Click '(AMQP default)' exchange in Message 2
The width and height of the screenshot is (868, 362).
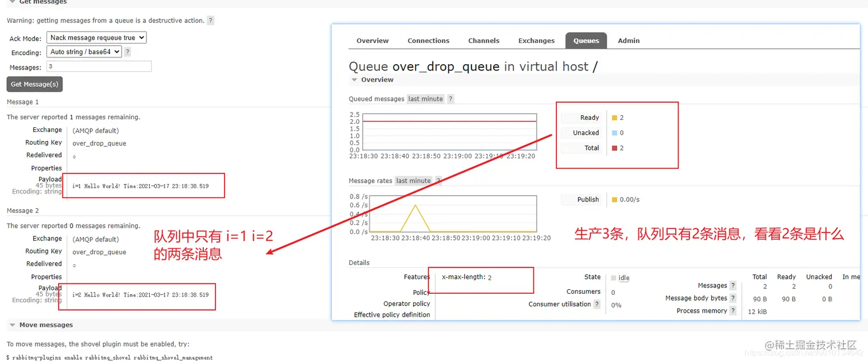click(96, 239)
